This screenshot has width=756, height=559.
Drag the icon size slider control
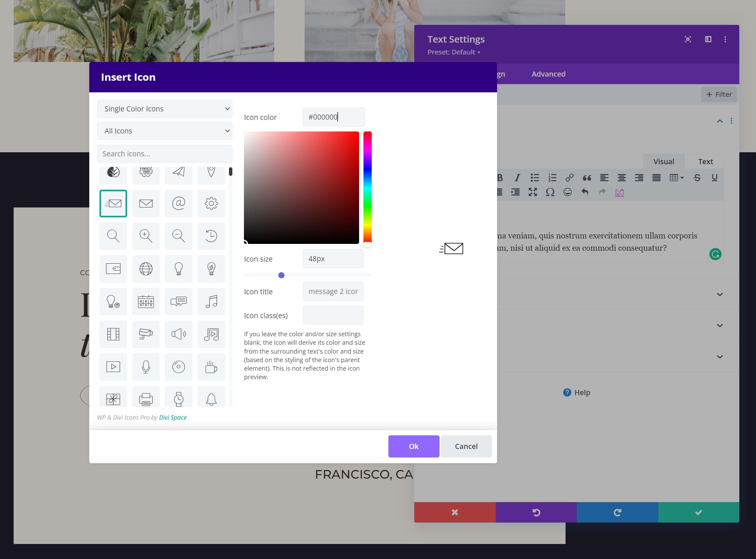[281, 275]
